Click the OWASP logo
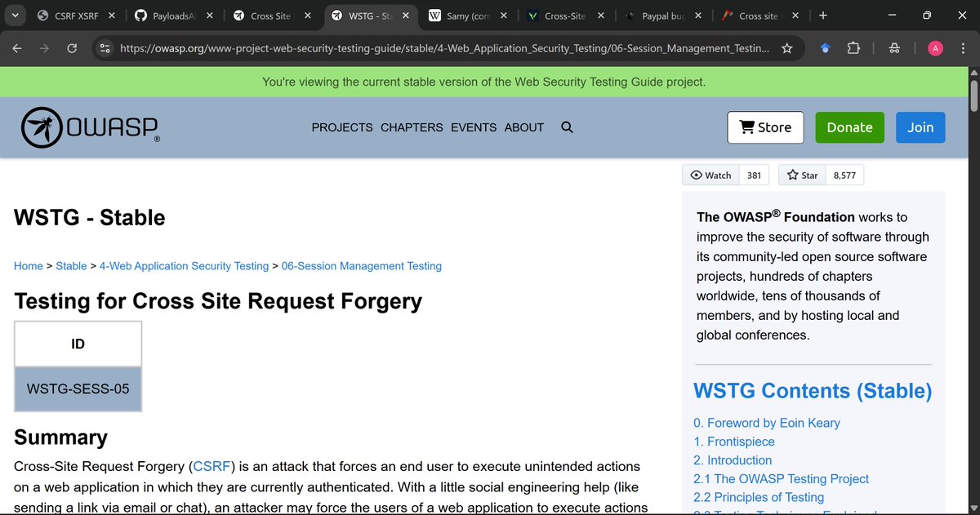Viewport: 980px width, 515px height. 90,127
